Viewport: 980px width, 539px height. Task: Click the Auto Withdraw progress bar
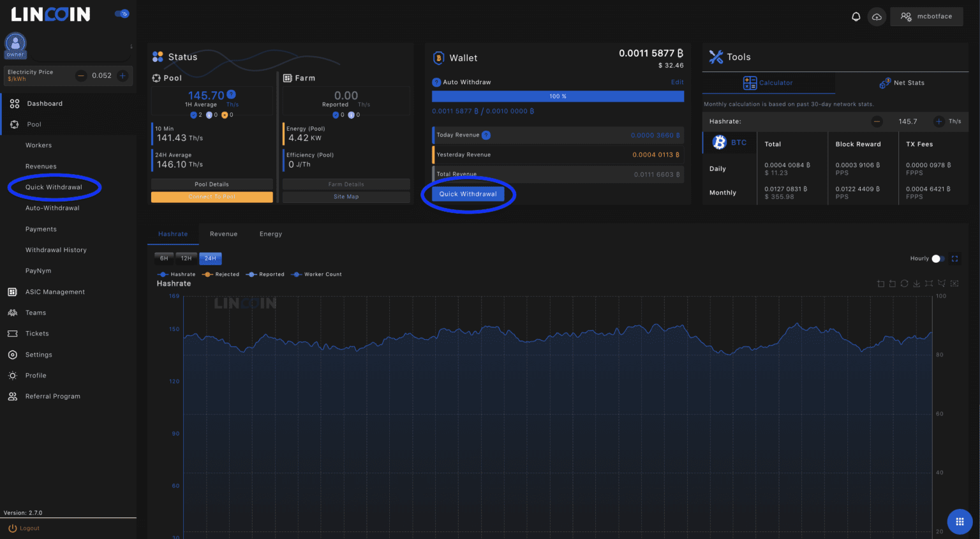(x=558, y=96)
